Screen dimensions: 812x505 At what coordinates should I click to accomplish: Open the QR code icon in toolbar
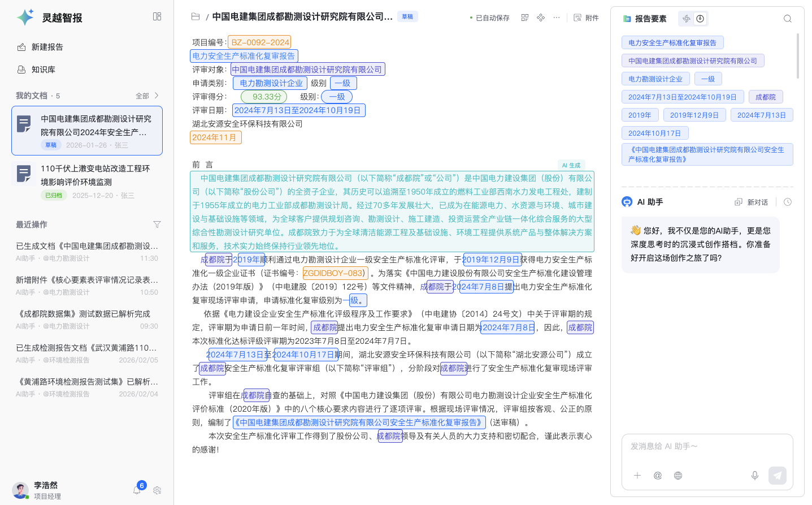click(x=525, y=18)
